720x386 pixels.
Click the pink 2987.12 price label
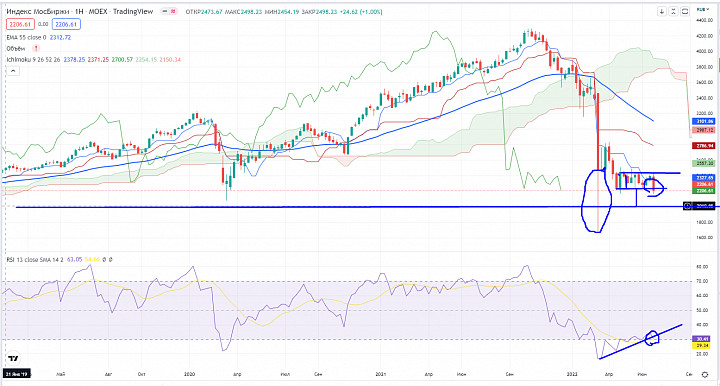704,130
